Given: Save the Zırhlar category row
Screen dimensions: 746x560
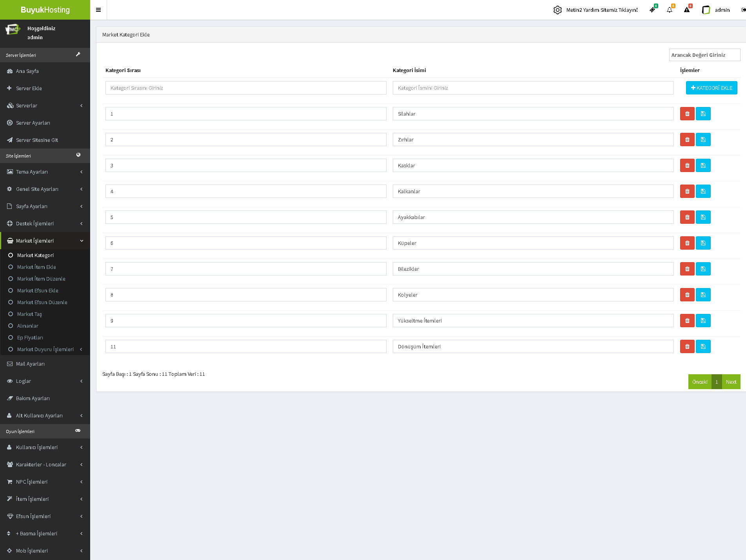Looking at the screenshot, I should click(x=703, y=140).
